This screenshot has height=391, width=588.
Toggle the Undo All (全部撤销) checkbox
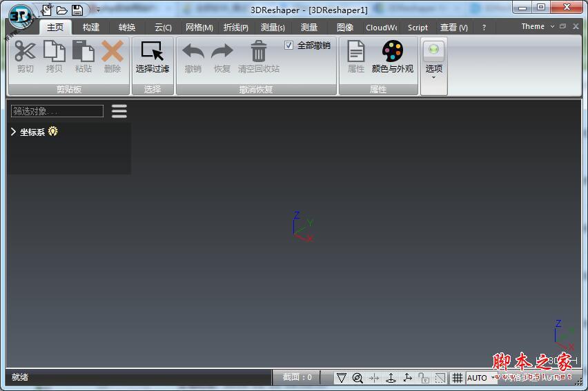(288, 46)
